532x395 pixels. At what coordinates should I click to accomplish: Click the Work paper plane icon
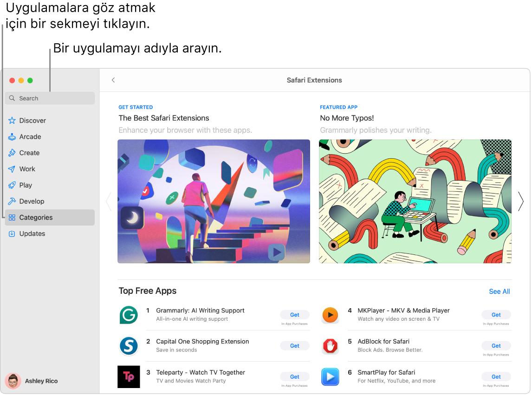click(12, 169)
